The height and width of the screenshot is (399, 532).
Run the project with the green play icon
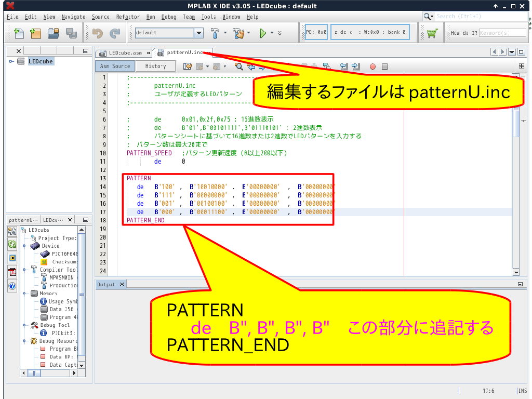point(262,33)
